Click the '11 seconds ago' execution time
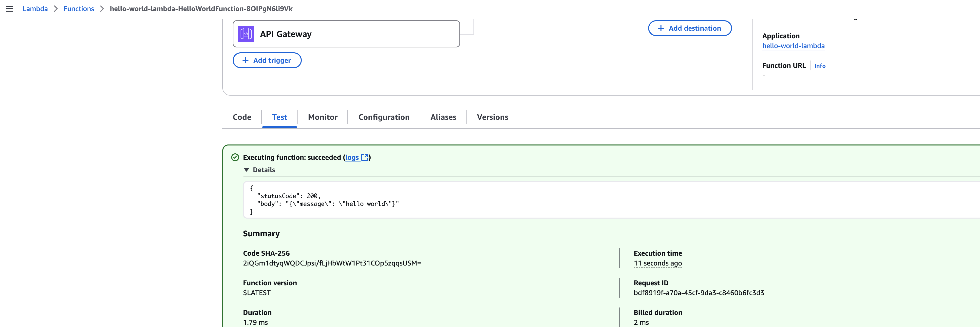This screenshot has width=980, height=327. (x=657, y=263)
